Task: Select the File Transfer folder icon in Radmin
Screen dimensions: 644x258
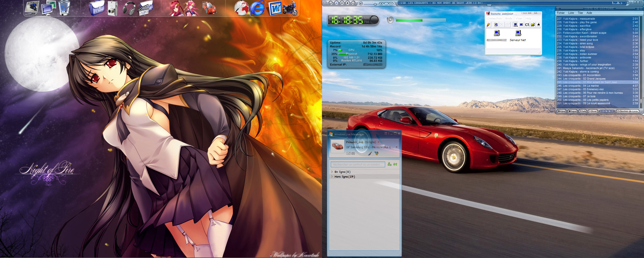Action: coord(533,25)
